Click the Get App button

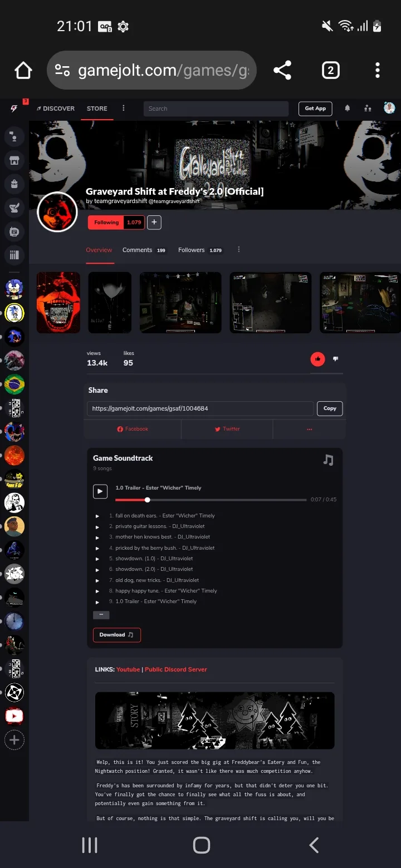315,108
